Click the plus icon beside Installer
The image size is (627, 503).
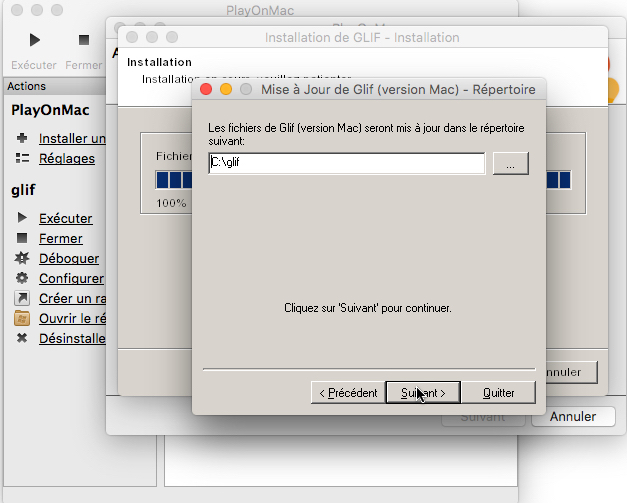[x=21, y=138]
